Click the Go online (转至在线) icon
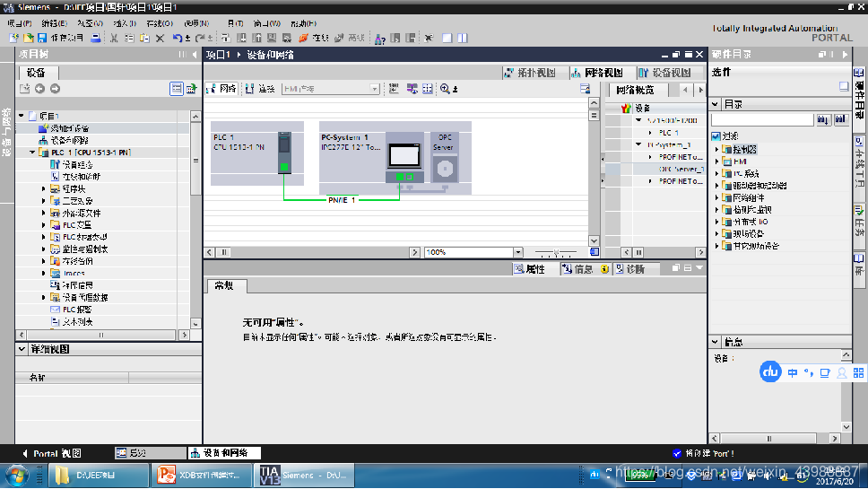 tap(304, 38)
